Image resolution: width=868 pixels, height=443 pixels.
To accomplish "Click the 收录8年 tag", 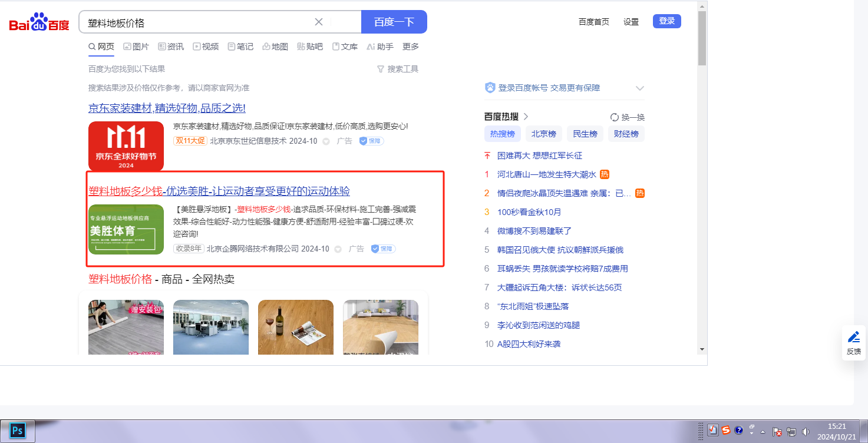I will (189, 249).
